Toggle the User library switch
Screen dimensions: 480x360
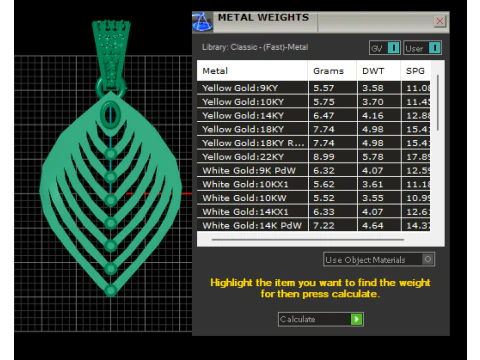click(x=423, y=48)
